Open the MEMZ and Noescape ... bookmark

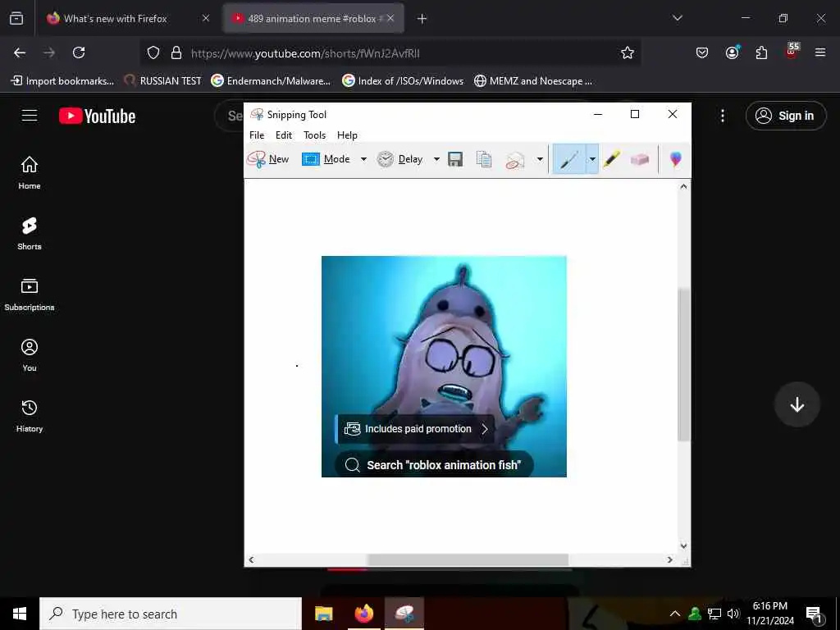coord(533,81)
